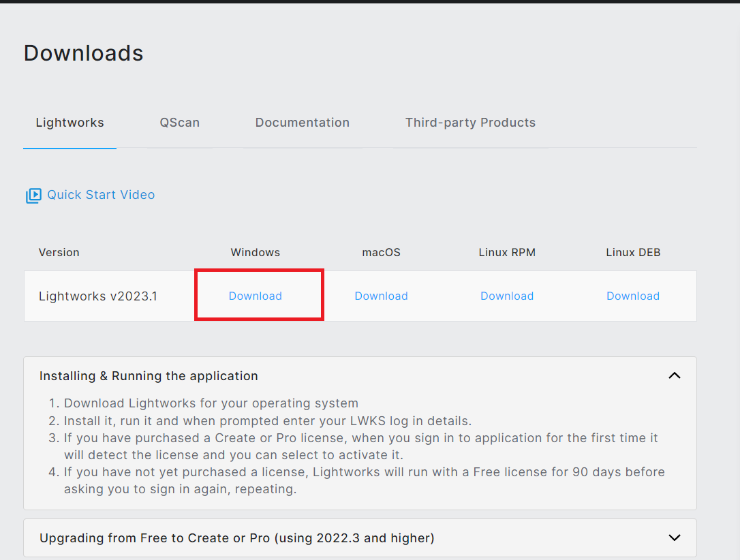Download the Linux DEB package
Viewport: 740px width, 560px height.
632,296
